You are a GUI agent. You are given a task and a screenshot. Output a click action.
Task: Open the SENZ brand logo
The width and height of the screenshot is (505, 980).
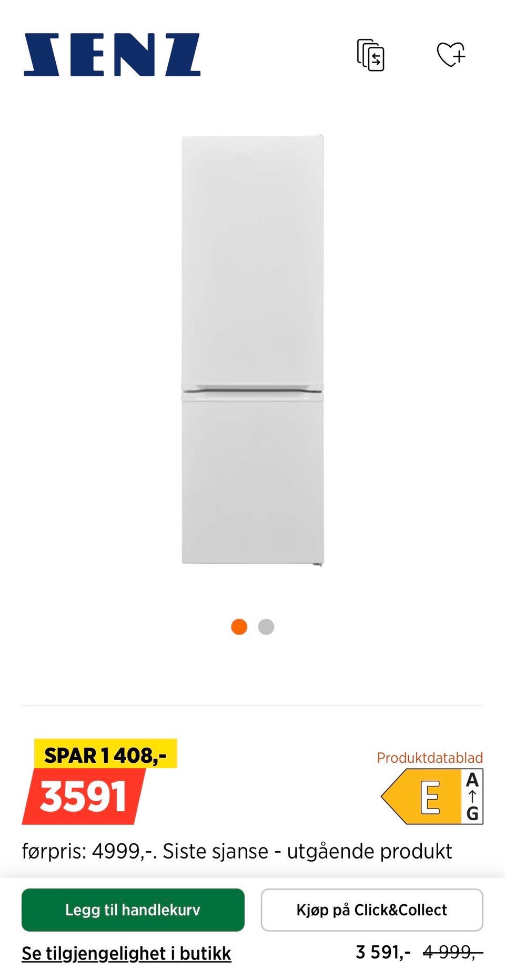(112, 55)
